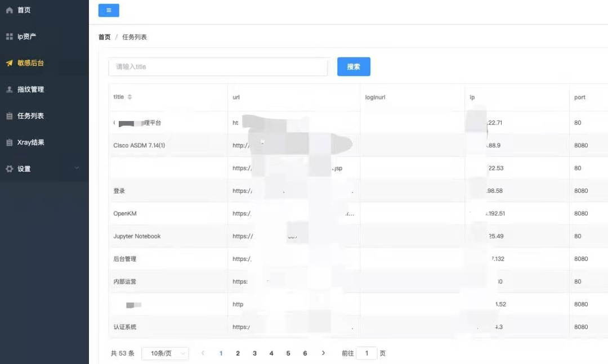Open the 10条/页 page size dropdown

[x=165, y=353]
